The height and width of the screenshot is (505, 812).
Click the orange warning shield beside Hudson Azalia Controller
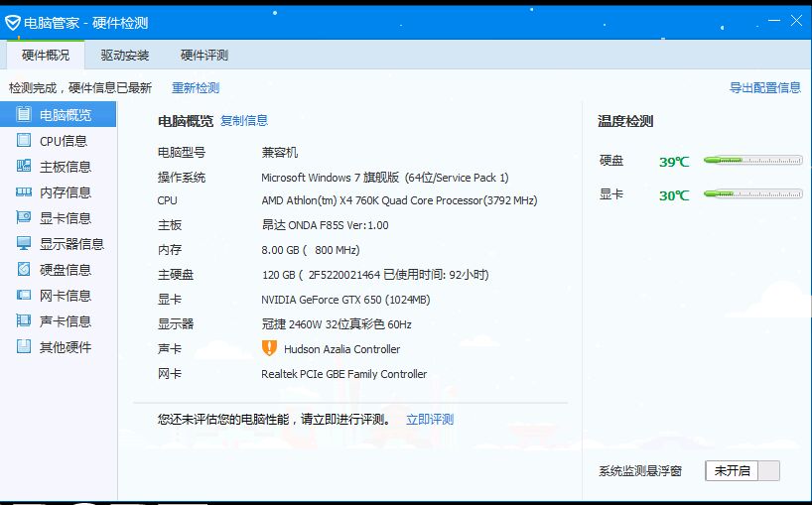[x=269, y=348]
